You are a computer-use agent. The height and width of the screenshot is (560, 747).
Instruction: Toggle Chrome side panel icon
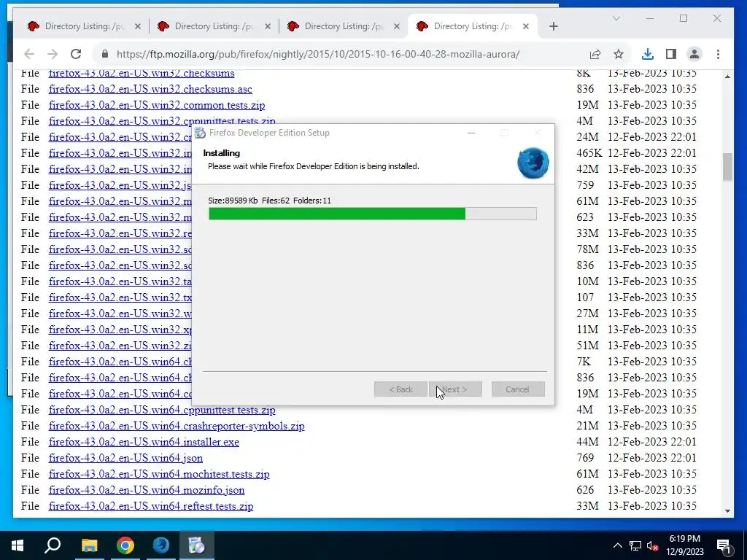coord(671,54)
